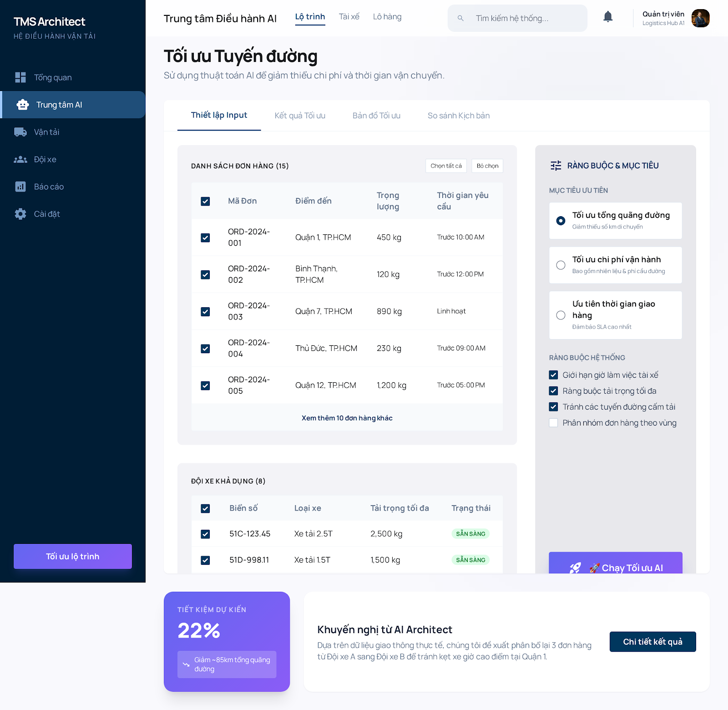The image size is (728, 710).
Task: Click the Giảm ~85km tổng quãng đường chip
Action: (227, 664)
